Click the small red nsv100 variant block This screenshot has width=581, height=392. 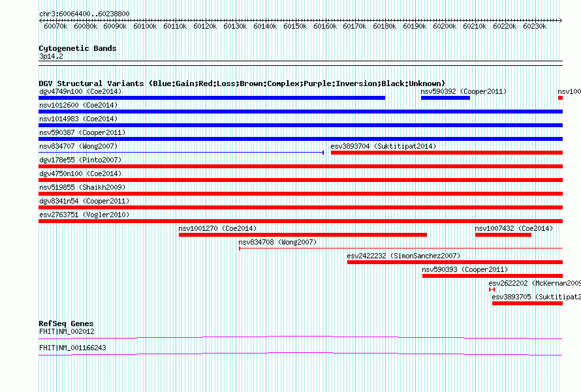560,98
